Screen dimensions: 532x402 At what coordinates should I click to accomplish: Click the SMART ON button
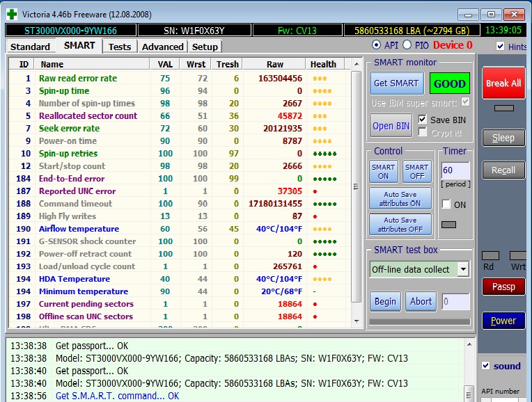[x=384, y=172]
